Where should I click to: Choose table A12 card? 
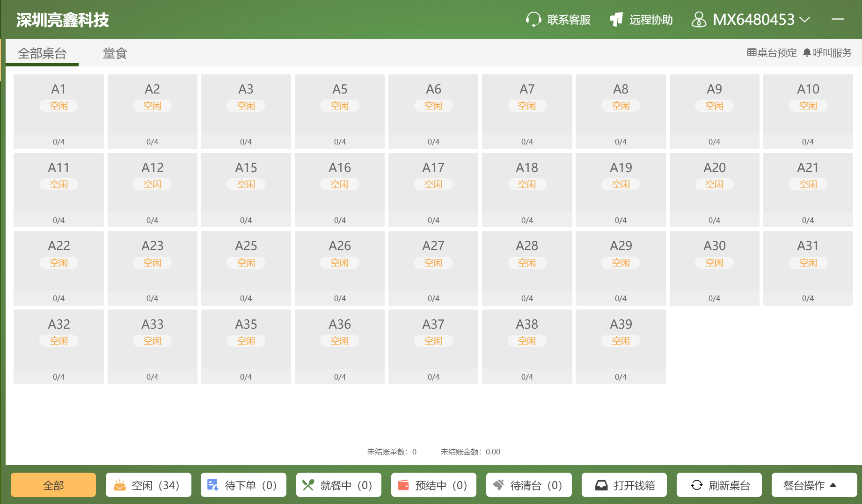(x=153, y=190)
